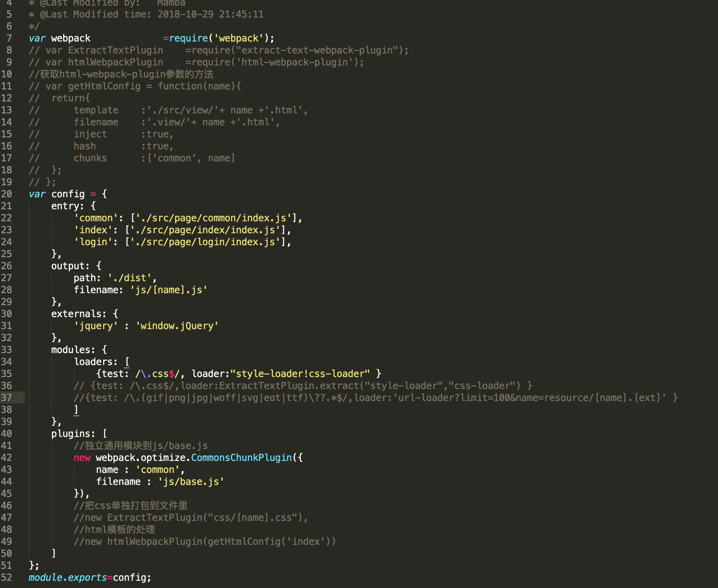
Task: Click the "modules:" property key
Action: (74, 350)
